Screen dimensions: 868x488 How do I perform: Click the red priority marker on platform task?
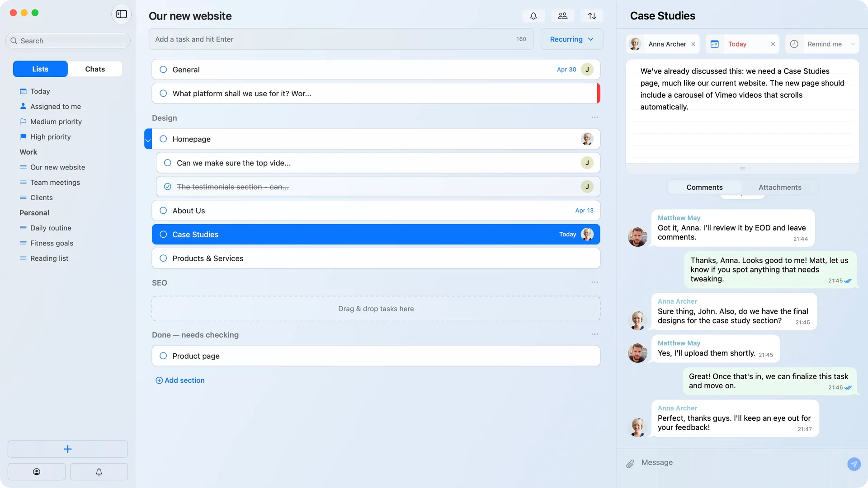(x=598, y=94)
